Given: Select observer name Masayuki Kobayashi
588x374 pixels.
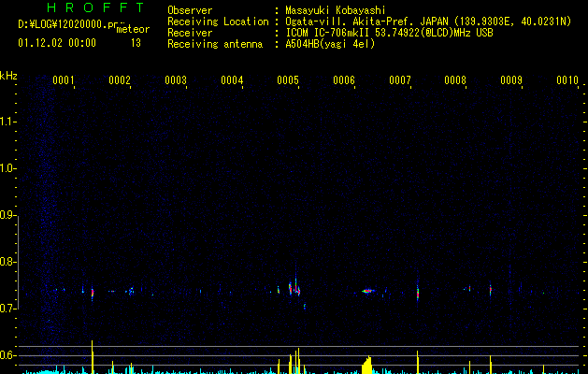Looking at the screenshot, I should click(336, 10).
